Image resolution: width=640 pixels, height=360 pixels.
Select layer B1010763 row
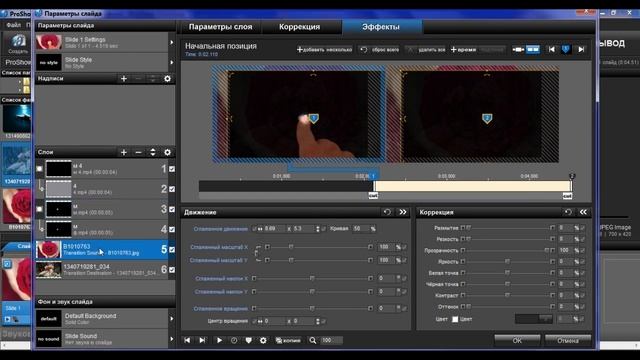(x=105, y=249)
